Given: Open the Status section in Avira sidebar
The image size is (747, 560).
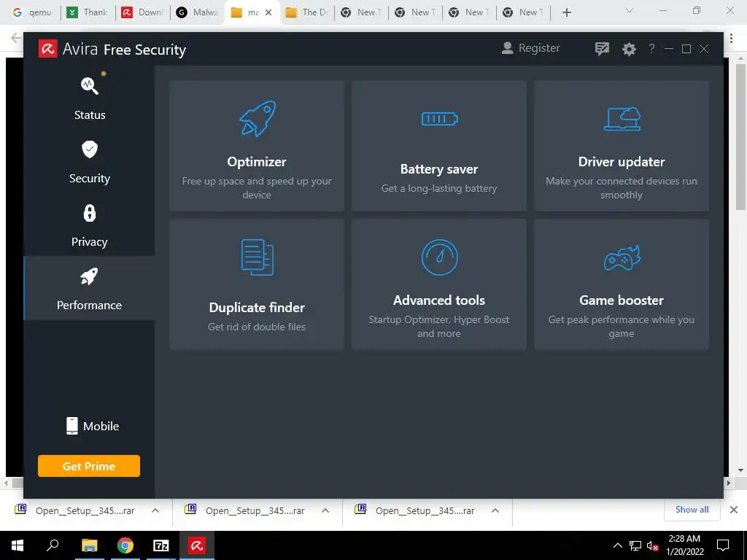Looking at the screenshot, I should (x=90, y=98).
